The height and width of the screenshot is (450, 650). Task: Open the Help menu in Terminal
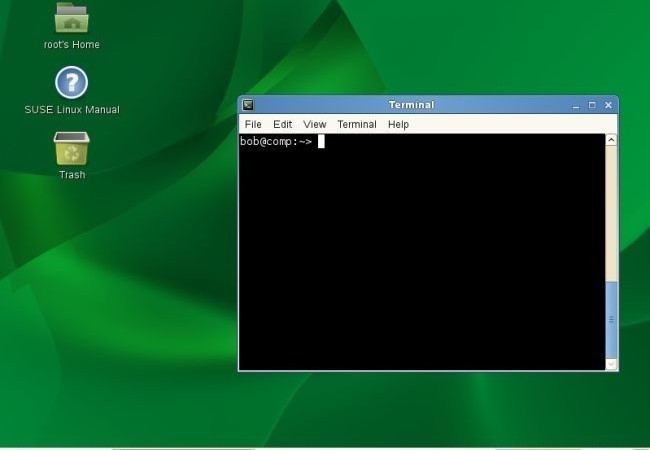pyautogui.click(x=398, y=124)
